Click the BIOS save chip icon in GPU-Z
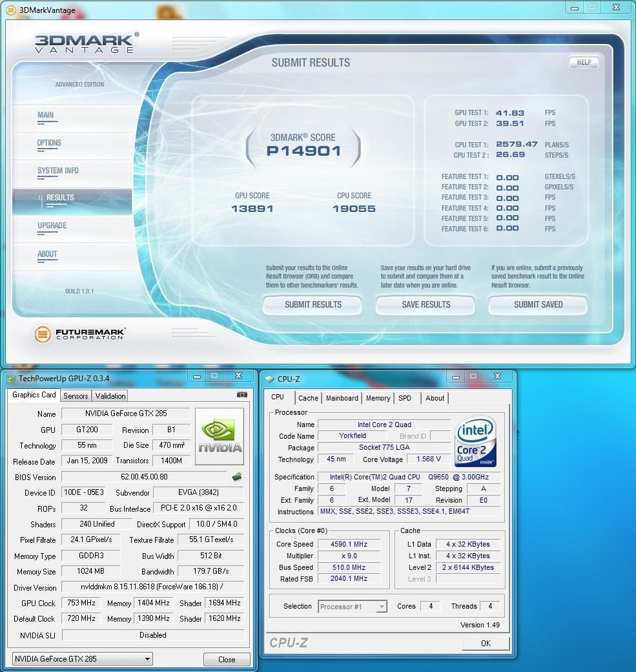Screen dimensions: 636x672 click(x=237, y=477)
